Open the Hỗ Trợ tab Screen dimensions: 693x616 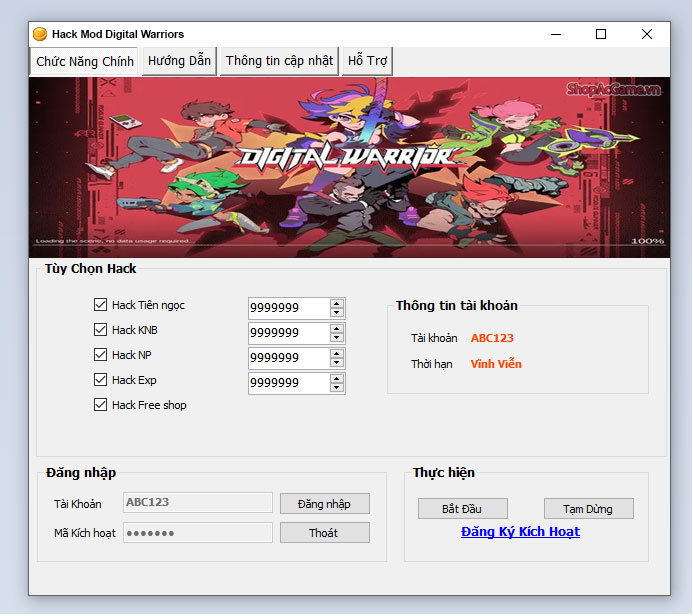click(x=367, y=61)
